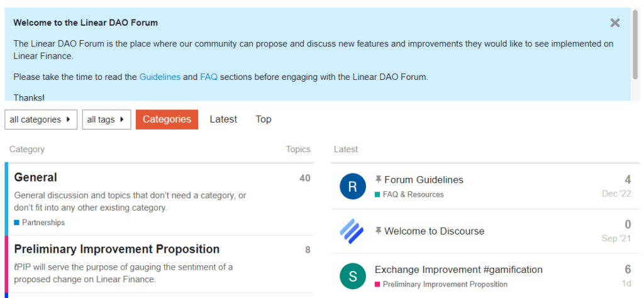
Task: Click the General topic count 40
Action: point(305,178)
